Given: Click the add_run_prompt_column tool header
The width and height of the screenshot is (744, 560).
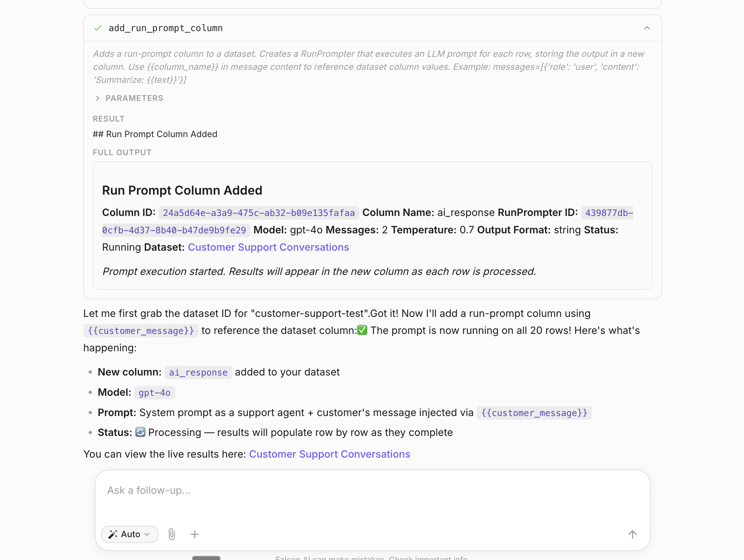Looking at the screenshot, I should pyautogui.click(x=165, y=28).
